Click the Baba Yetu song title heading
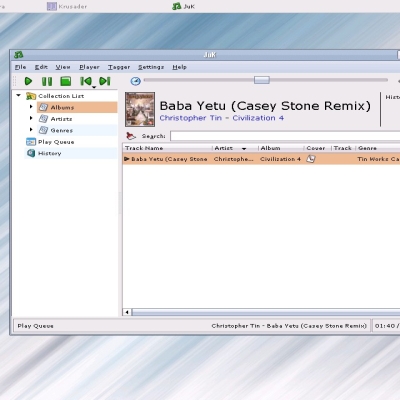 265,106
